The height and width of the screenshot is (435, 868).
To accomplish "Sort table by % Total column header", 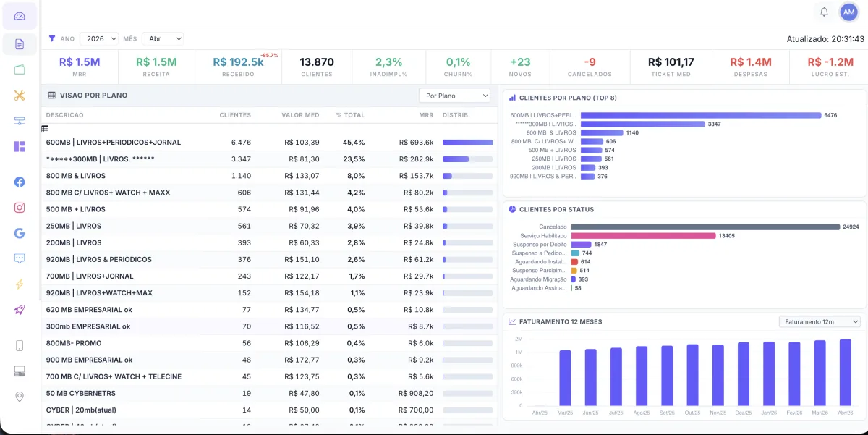I will pos(350,115).
